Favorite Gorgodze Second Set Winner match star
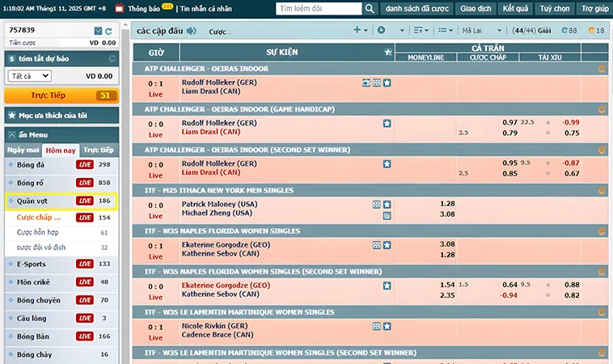This screenshot has width=613, height=364. (x=387, y=286)
